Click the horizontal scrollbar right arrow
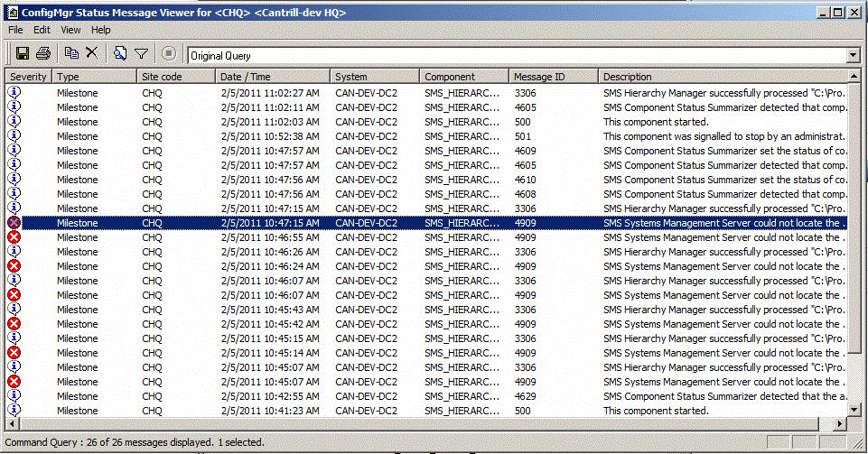This screenshot has width=868, height=454. tap(840, 424)
